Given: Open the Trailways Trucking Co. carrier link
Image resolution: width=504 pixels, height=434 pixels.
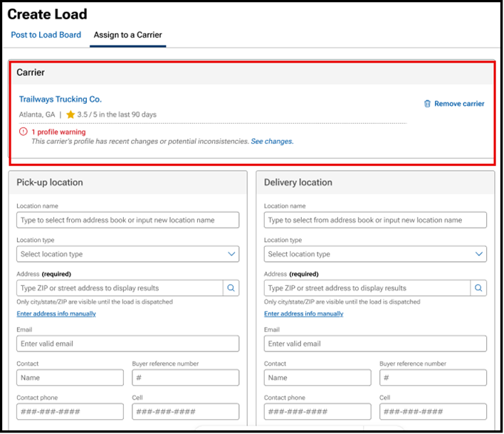Looking at the screenshot, I should (61, 100).
